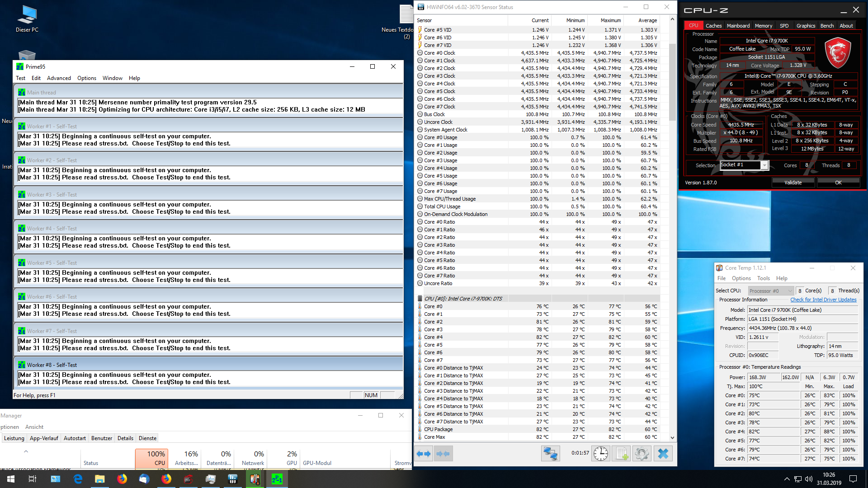This screenshot has height=488, width=868.
Task: Open HWiNFO sensor settings gear
Action: tap(642, 454)
